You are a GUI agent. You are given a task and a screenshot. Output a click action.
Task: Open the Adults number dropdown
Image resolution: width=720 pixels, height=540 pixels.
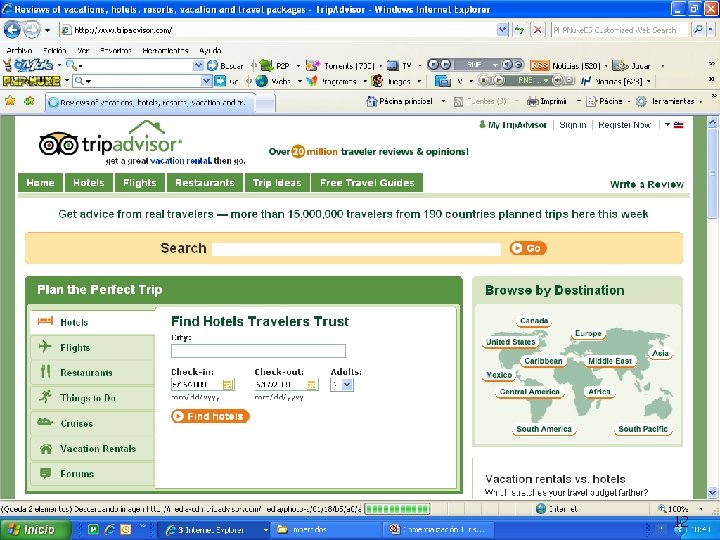coord(347,384)
